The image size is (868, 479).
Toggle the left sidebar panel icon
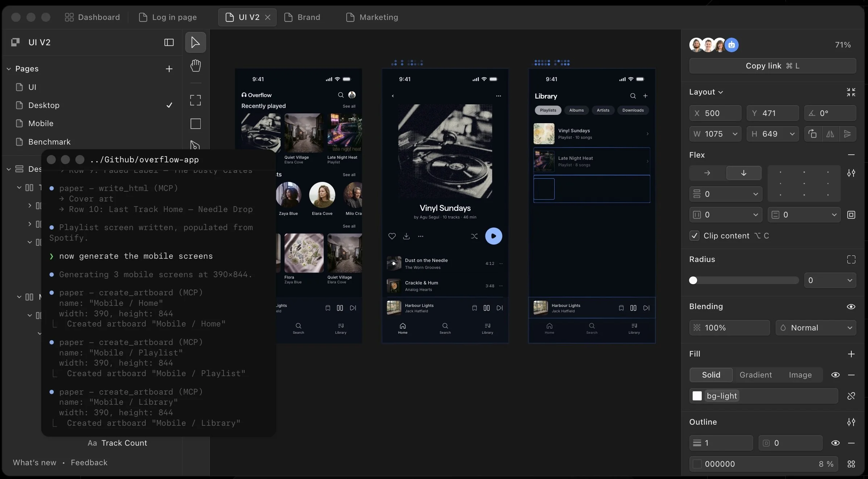point(169,42)
